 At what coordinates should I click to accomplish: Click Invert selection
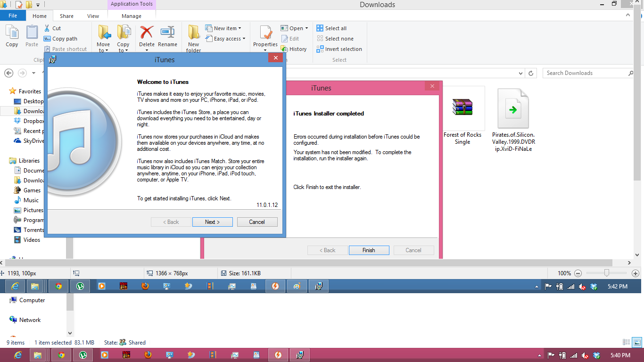(x=339, y=49)
